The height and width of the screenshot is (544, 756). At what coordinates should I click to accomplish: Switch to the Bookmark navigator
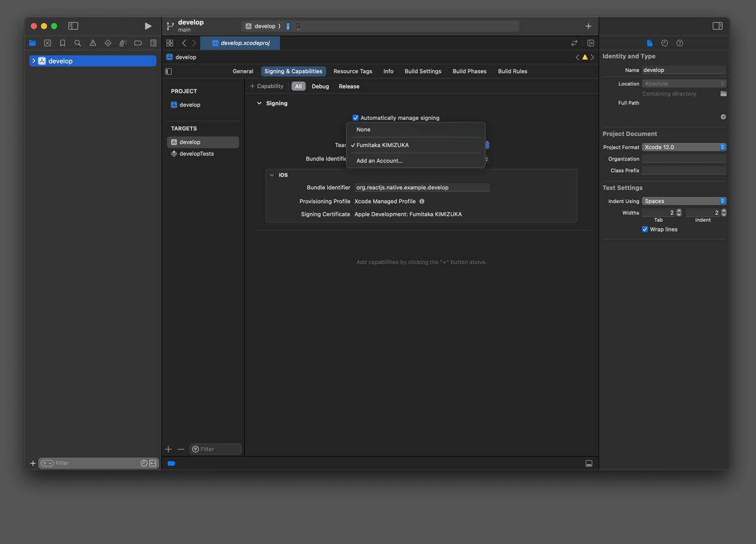pos(62,43)
